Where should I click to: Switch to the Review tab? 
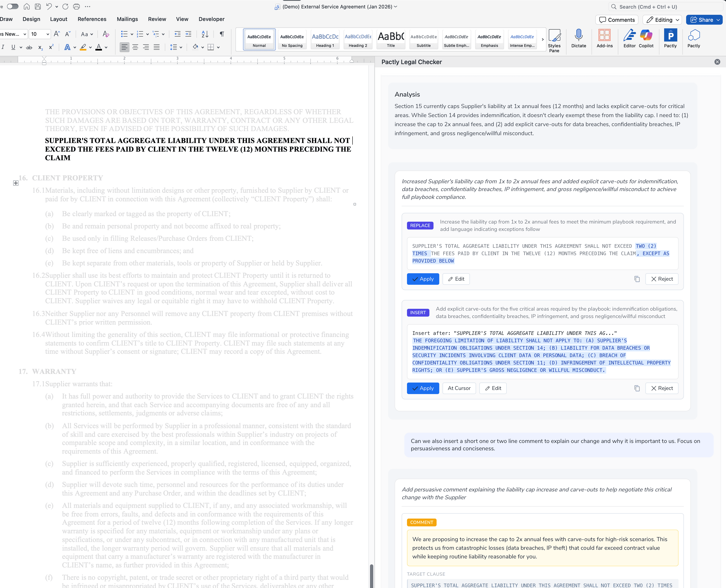pos(157,19)
